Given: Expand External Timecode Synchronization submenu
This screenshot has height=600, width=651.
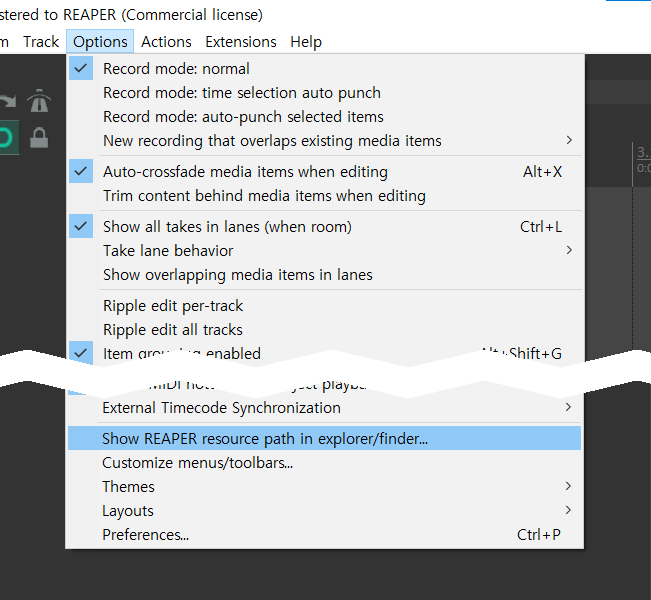Looking at the screenshot, I should (325, 408).
